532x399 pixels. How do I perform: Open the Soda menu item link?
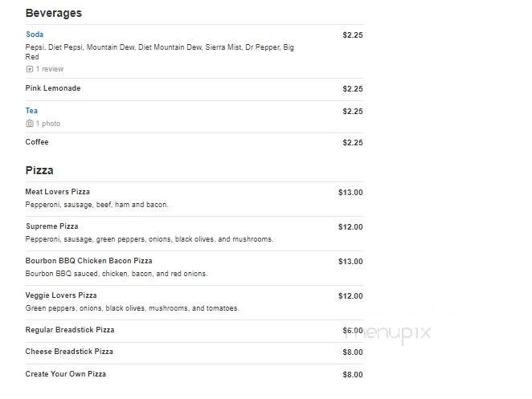tap(35, 35)
